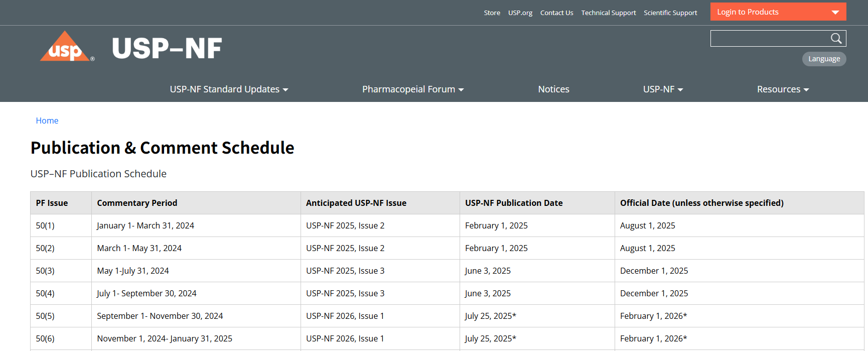Viewport: 868px width, 351px height.
Task: Open the USP.org link
Action: click(520, 13)
